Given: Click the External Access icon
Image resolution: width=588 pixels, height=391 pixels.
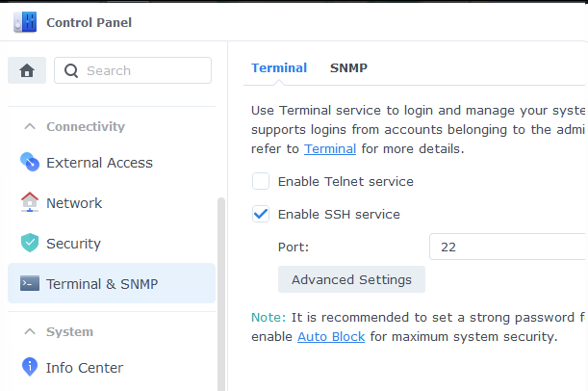Looking at the screenshot, I should pos(30,163).
